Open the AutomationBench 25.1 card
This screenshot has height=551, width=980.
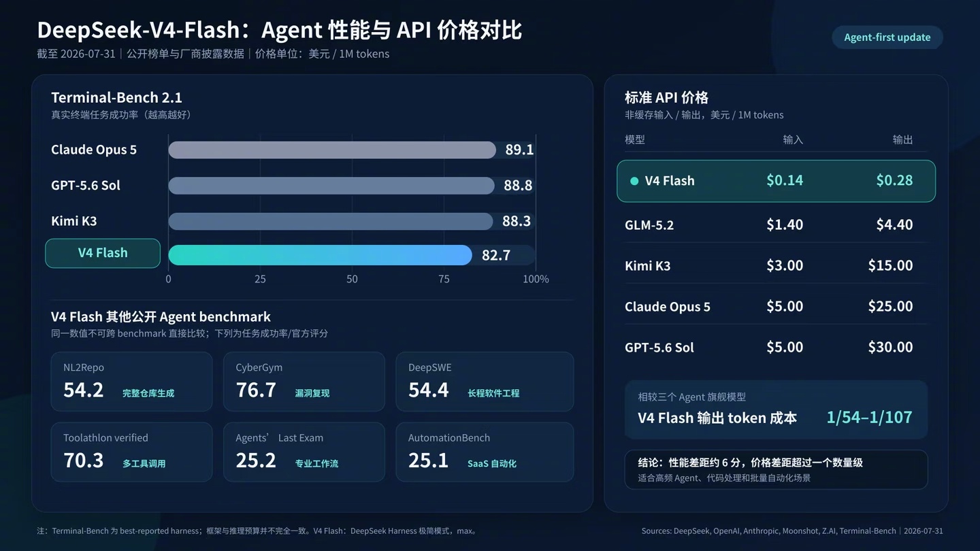coord(485,452)
